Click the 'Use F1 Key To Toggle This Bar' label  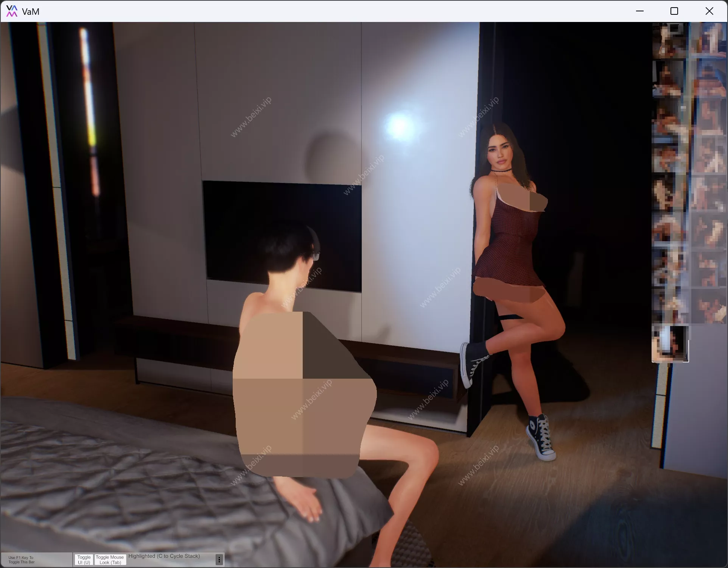pos(22,560)
